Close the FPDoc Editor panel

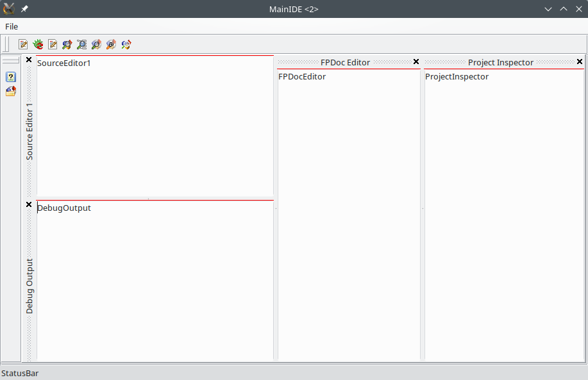click(416, 62)
